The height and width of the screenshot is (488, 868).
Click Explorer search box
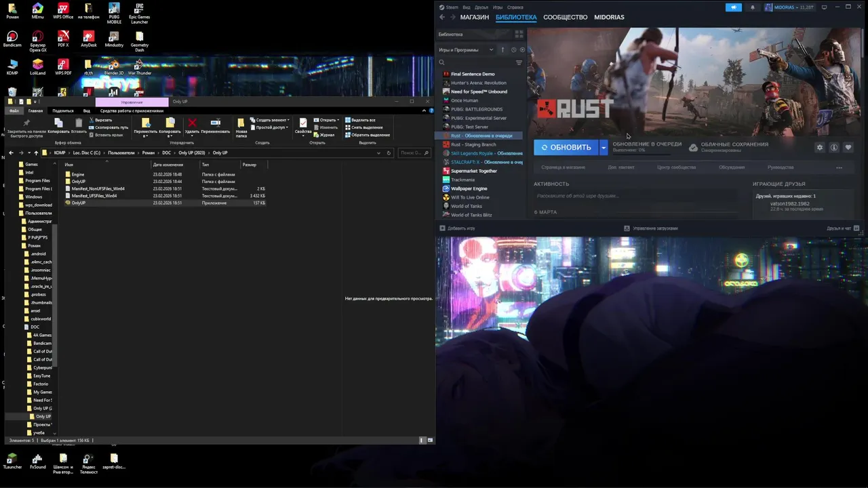[x=414, y=152]
